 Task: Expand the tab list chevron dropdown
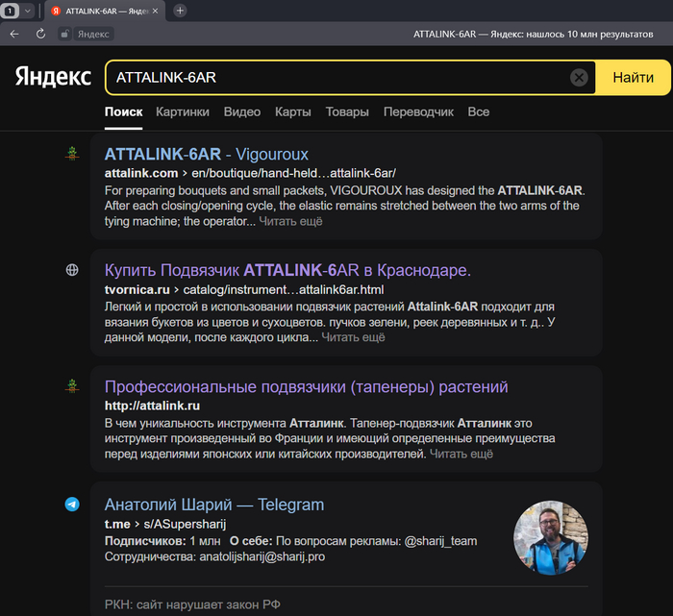tap(28, 11)
